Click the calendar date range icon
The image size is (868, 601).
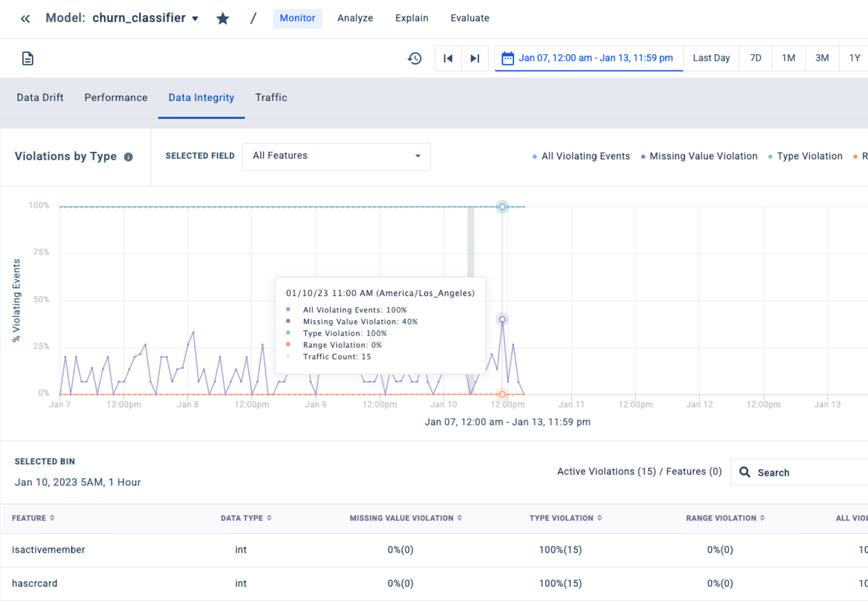507,58
